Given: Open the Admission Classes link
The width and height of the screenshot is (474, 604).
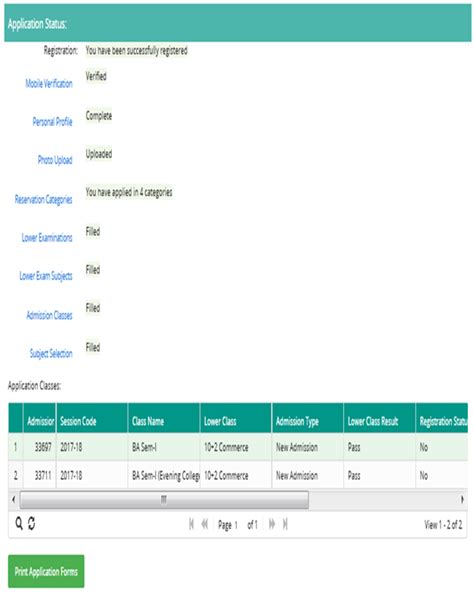Looking at the screenshot, I should (49, 315).
